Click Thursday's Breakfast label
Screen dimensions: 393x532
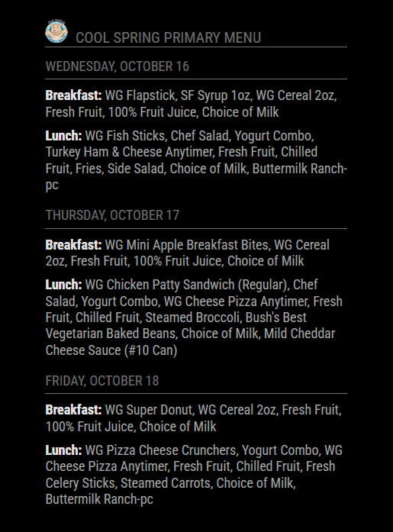point(73,244)
